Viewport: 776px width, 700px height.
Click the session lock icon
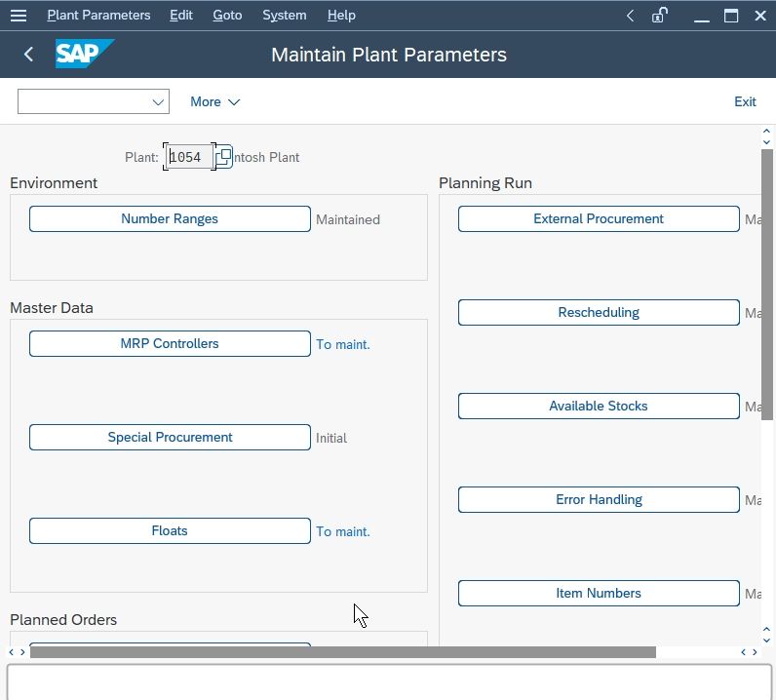pyautogui.click(x=659, y=16)
